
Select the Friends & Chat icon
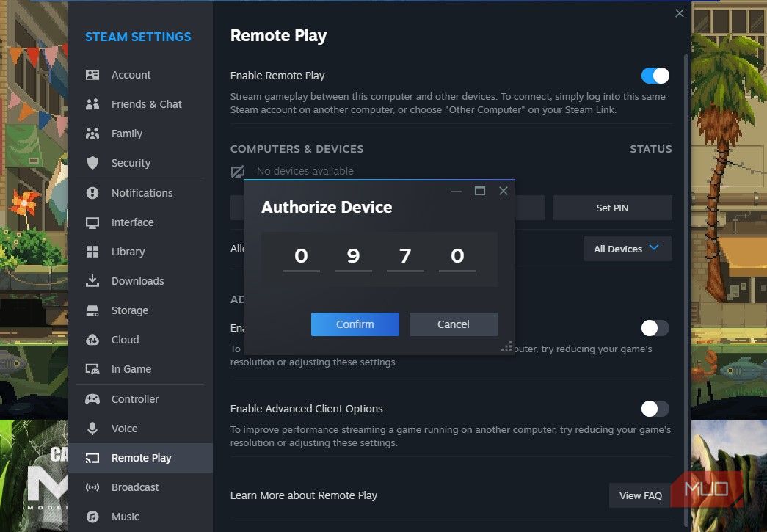[92, 103]
